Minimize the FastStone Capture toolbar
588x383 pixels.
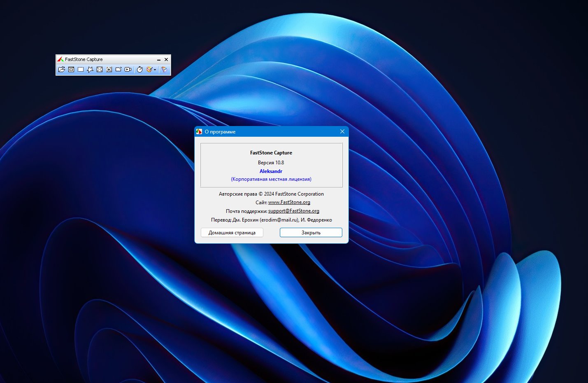[x=159, y=59]
